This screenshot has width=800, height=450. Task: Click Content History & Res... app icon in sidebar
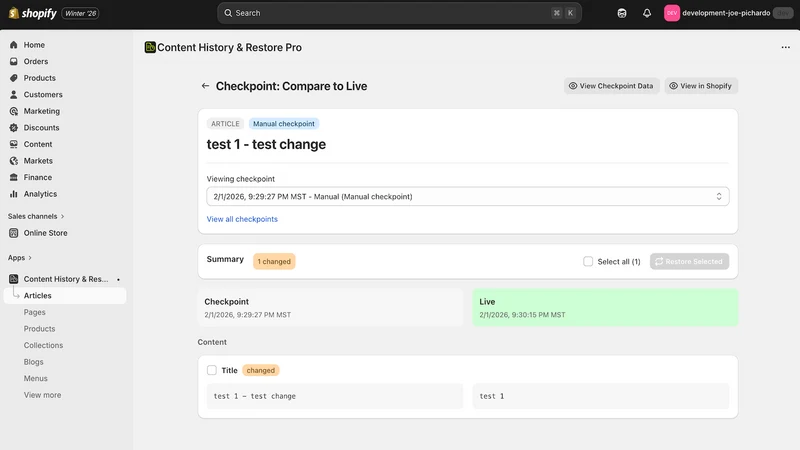[x=14, y=279]
